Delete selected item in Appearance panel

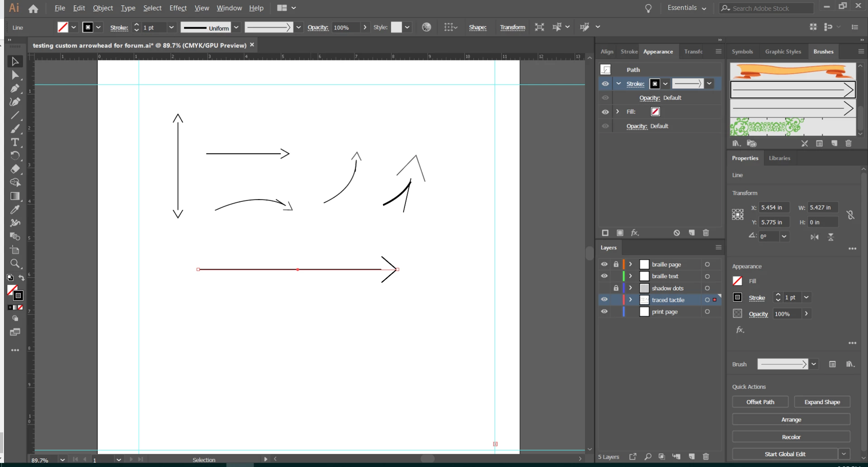click(706, 233)
